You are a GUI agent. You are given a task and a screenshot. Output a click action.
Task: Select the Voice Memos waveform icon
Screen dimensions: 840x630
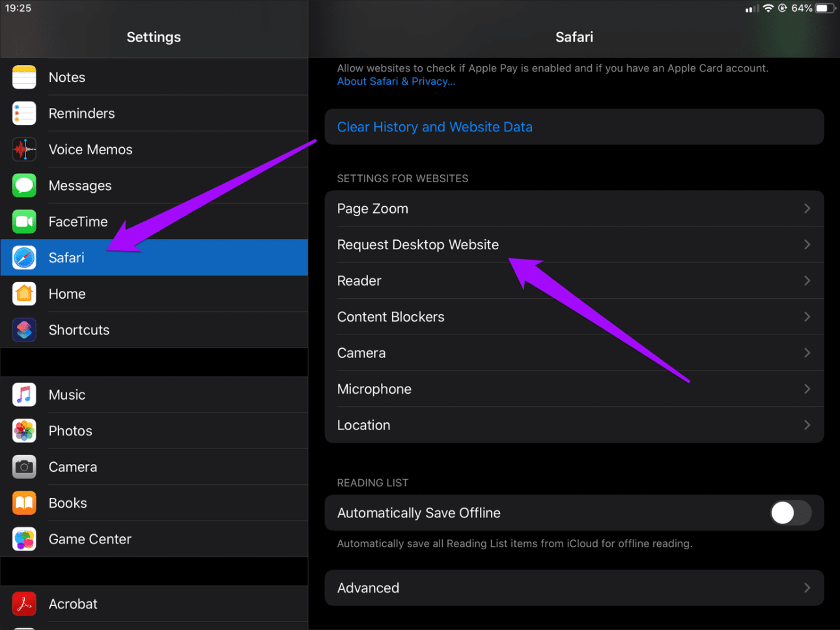click(x=24, y=150)
